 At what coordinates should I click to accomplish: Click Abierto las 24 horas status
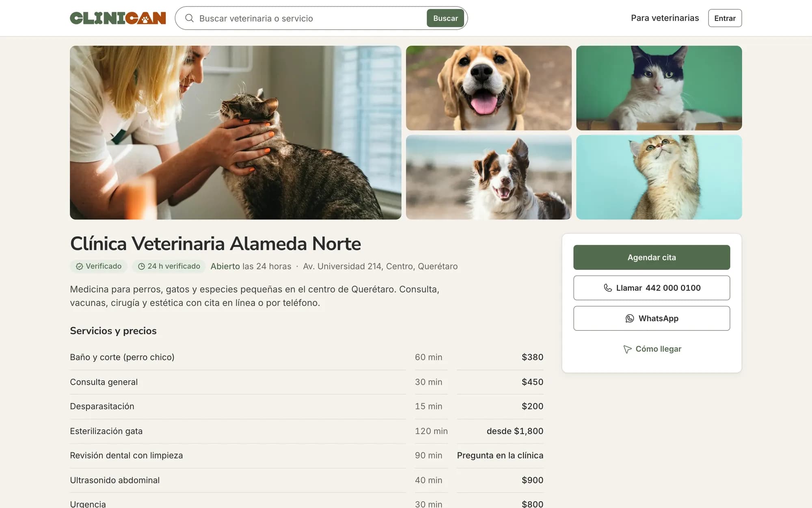point(251,266)
